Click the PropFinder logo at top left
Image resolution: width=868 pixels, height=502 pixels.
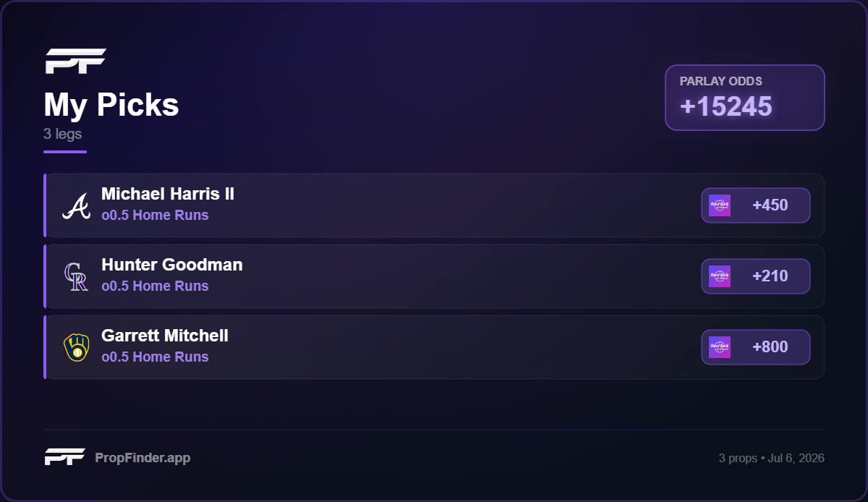pos(76,61)
